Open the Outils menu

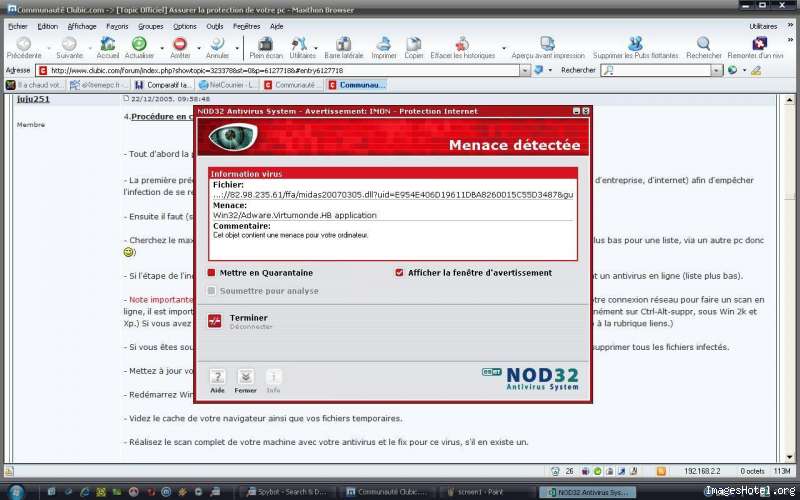coord(215,26)
